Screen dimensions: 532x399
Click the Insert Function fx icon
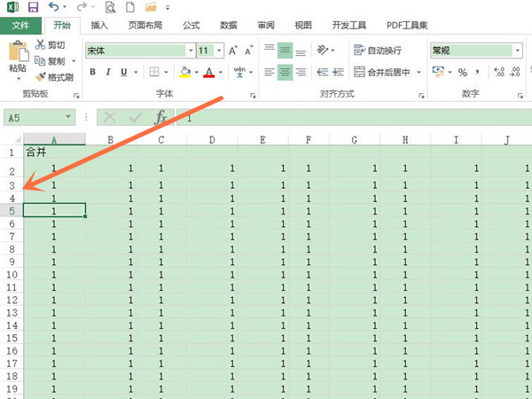[x=160, y=117]
